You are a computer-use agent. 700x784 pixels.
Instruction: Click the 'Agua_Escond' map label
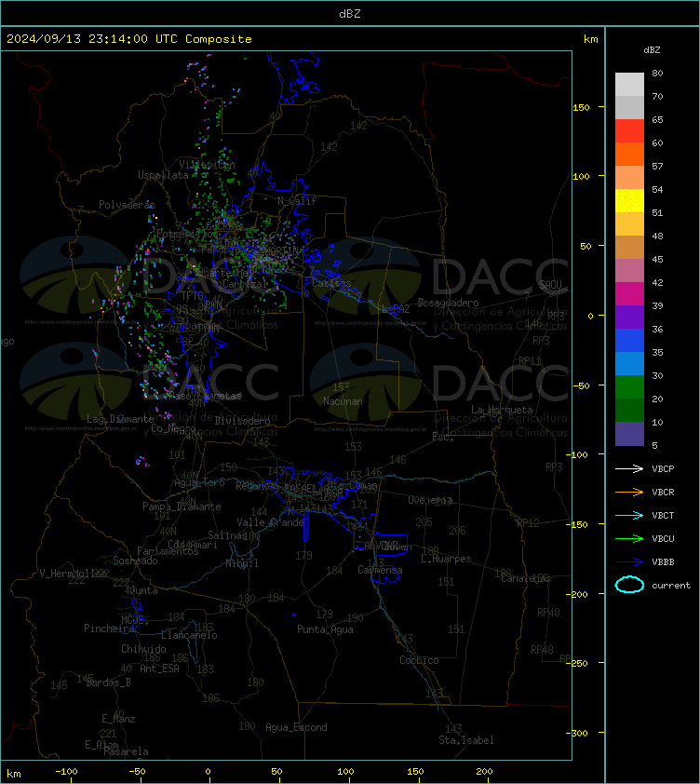click(296, 727)
